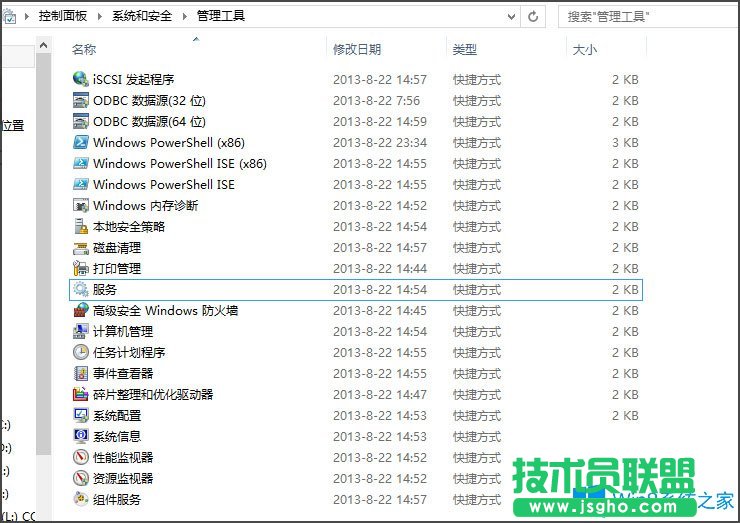Click the 系统信息 info icon

(81, 436)
